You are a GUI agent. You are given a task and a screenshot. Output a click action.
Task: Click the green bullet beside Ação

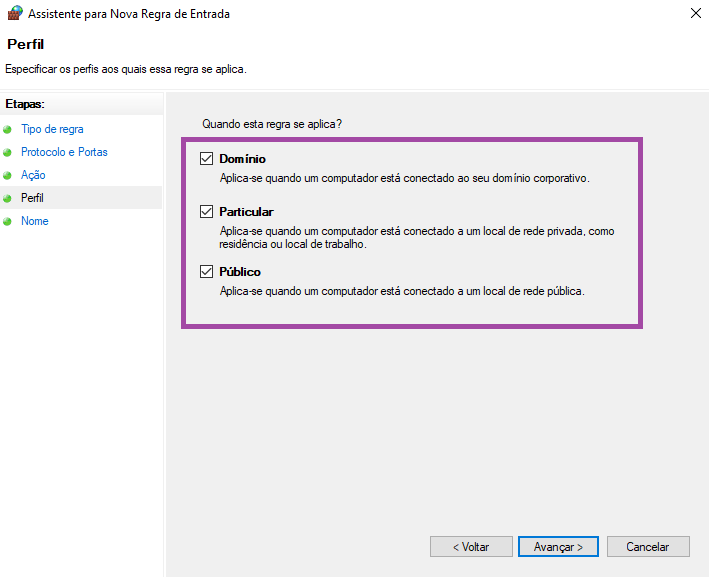point(8,176)
